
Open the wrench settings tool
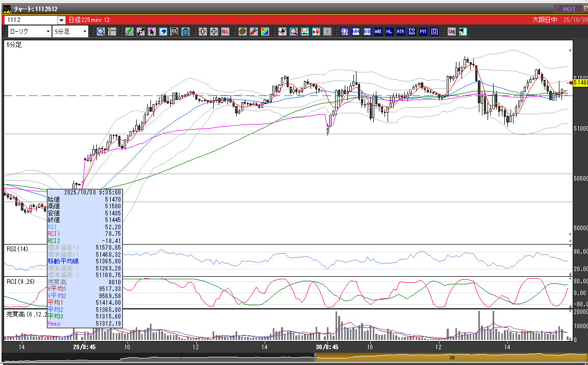(253, 32)
